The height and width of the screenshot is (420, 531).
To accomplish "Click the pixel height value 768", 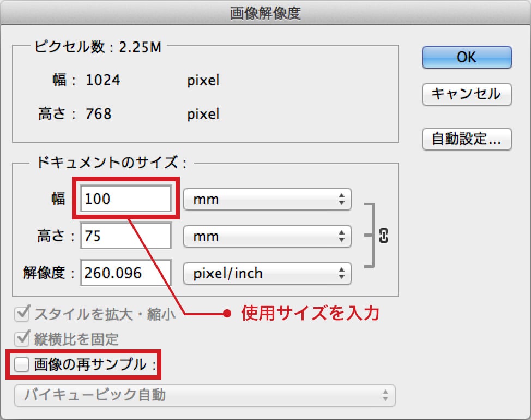I will point(99,114).
